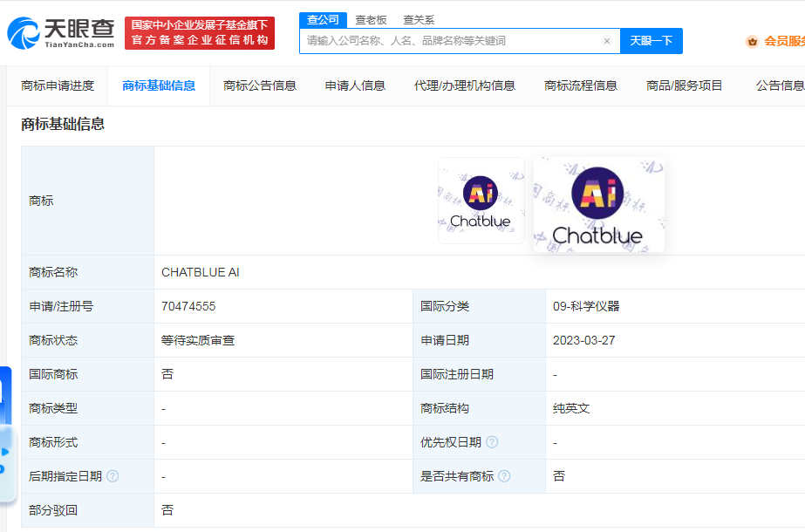Click the 商标名称 label cell

tap(88, 272)
